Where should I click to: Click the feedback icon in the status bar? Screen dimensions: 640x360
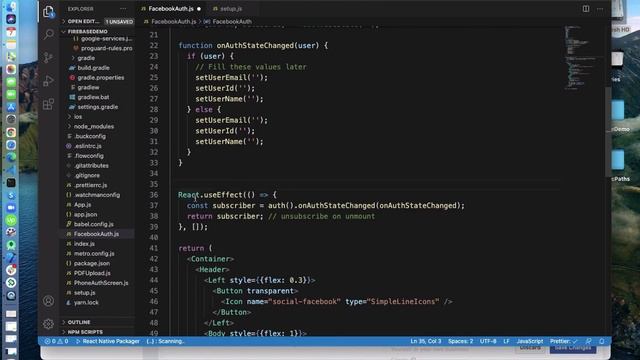click(x=588, y=341)
